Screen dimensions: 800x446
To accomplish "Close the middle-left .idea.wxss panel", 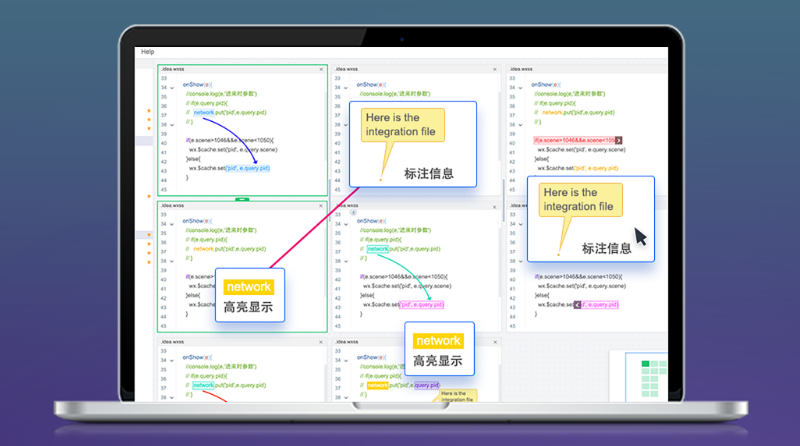I will 321,205.
